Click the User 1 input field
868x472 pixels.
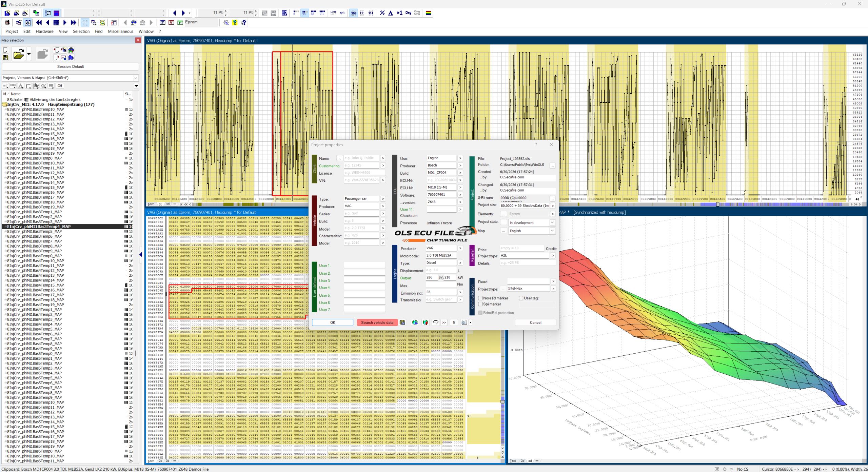[364, 265]
